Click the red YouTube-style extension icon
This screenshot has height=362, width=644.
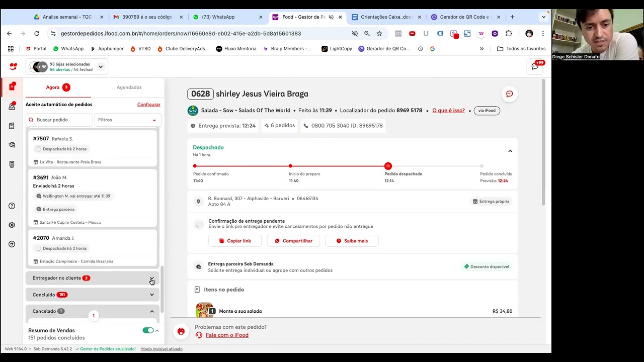[x=412, y=34]
